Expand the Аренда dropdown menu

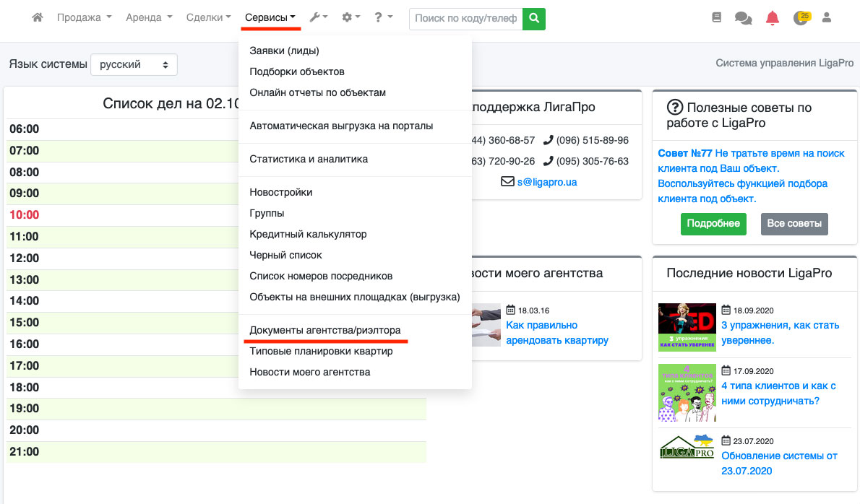point(149,18)
